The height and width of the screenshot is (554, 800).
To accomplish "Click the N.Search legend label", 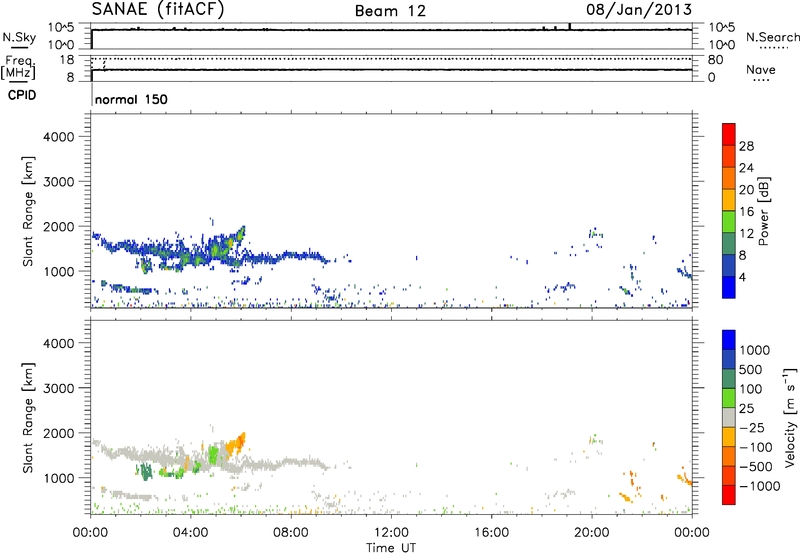I will point(773,37).
